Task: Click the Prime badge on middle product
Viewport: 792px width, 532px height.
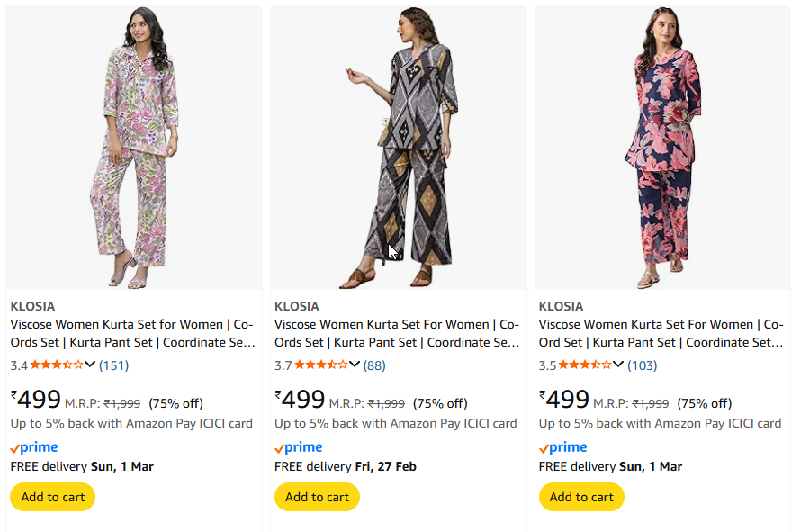Action: (299, 447)
